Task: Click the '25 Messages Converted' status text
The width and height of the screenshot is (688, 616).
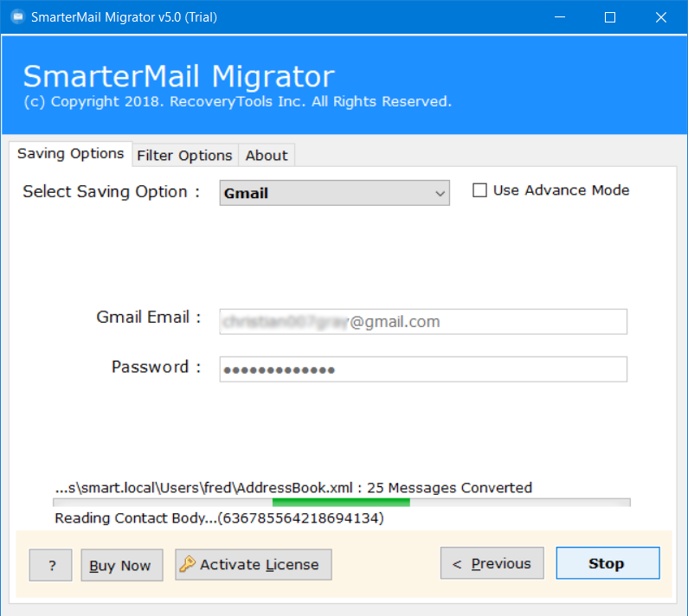Action: [x=449, y=487]
